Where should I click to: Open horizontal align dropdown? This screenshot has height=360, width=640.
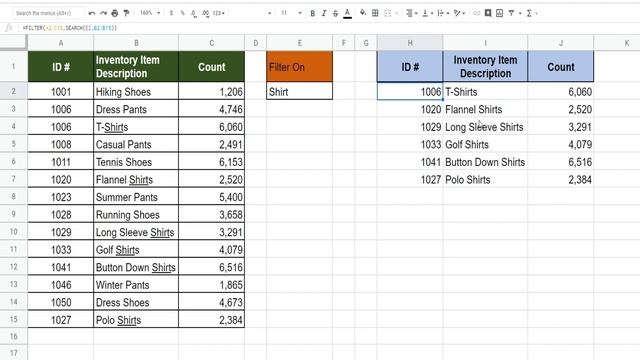[411, 13]
